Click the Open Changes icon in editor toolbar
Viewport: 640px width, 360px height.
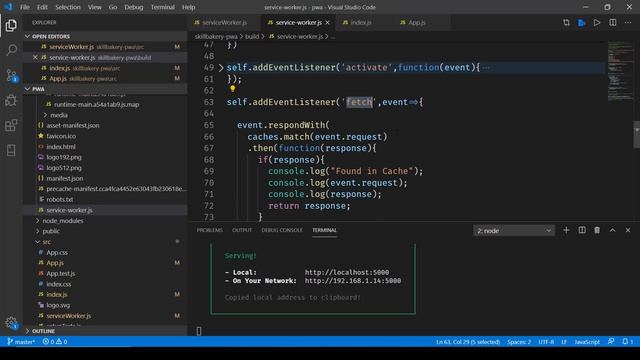coord(566,22)
